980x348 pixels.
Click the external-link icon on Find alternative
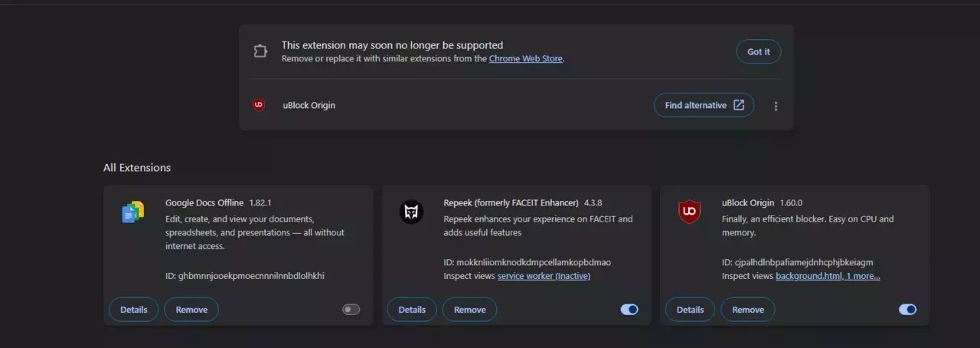739,105
